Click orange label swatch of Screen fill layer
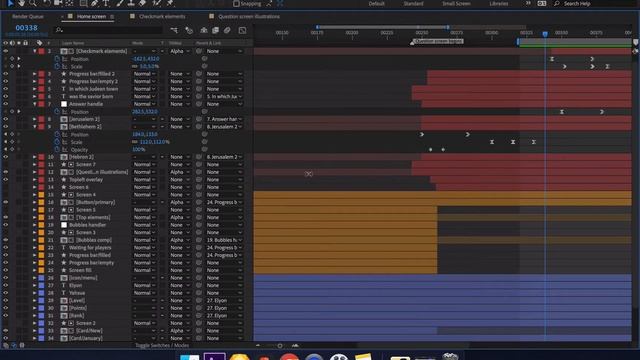This screenshot has width=640, height=360. tap(41, 270)
